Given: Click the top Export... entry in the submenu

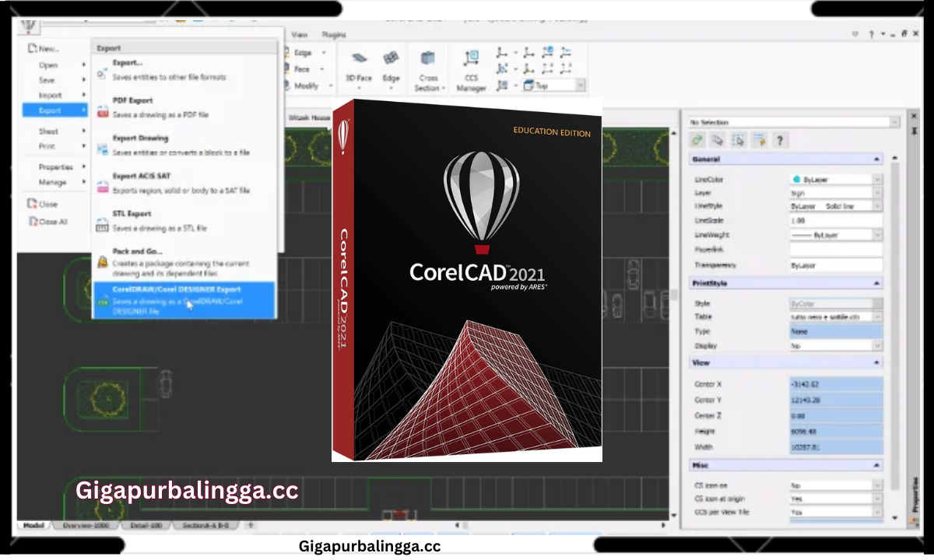Looking at the screenshot, I should [185, 69].
